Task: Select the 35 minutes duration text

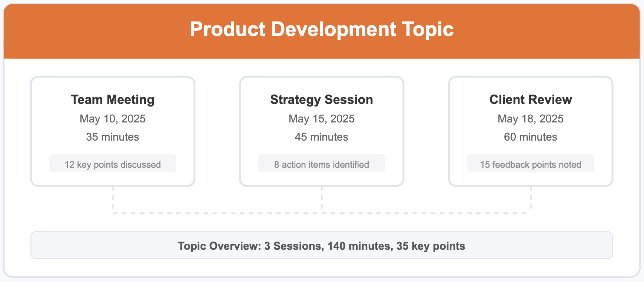Action: [113, 137]
